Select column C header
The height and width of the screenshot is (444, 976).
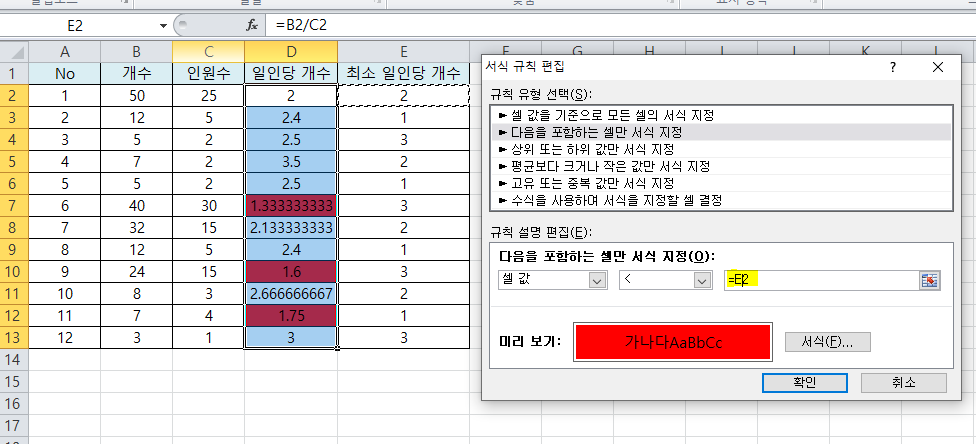pos(209,52)
